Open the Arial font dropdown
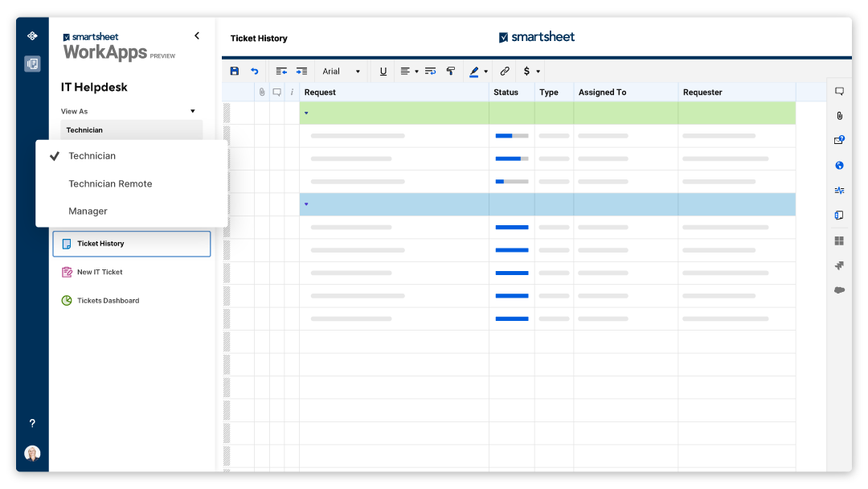This screenshot has height=489, width=868. [x=342, y=72]
